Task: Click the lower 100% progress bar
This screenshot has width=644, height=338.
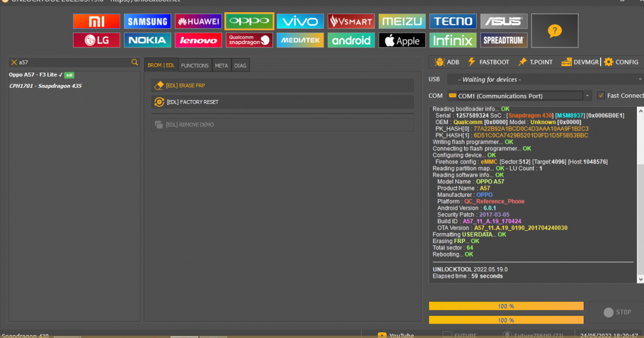Action: [x=506, y=320]
